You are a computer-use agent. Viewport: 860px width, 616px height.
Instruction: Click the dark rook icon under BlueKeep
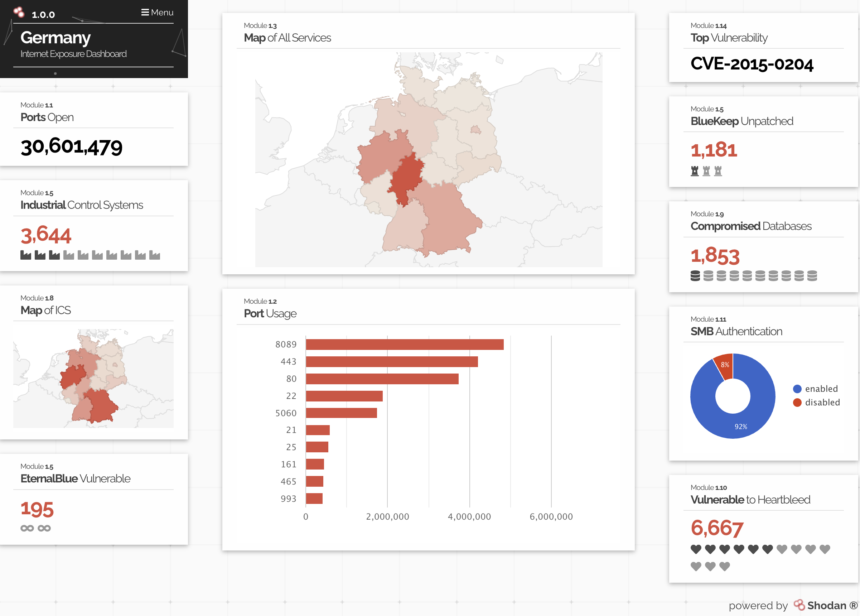tap(694, 171)
